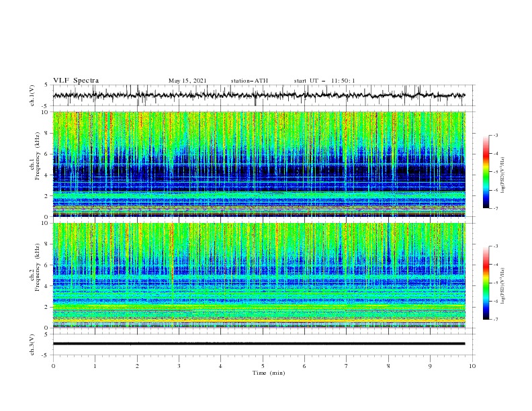Screen dimensions: 532x411
Task: Click the ch.1 spectrogram color bar
Action: 486,172
